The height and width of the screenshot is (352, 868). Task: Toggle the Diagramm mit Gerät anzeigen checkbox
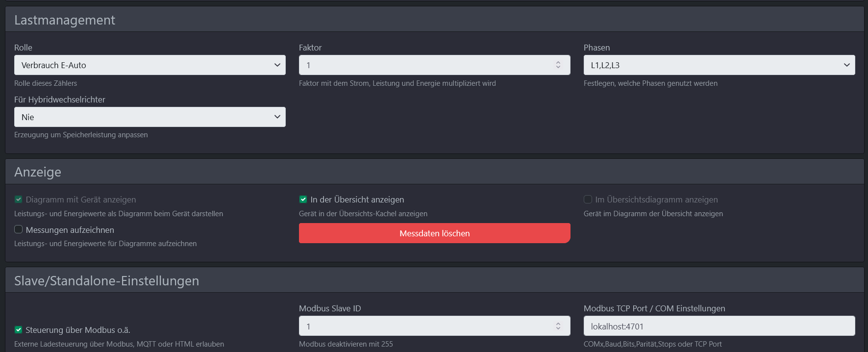click(x=19, y=200)
